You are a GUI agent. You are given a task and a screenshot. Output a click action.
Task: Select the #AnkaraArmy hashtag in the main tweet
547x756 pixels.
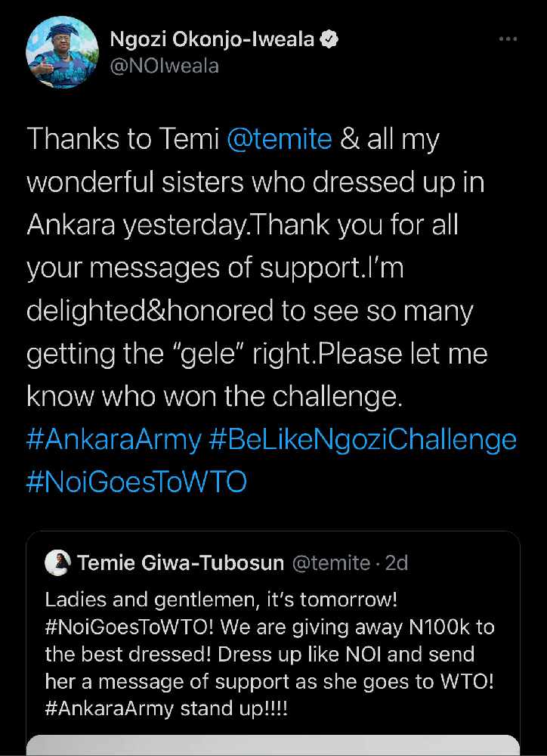115,439
